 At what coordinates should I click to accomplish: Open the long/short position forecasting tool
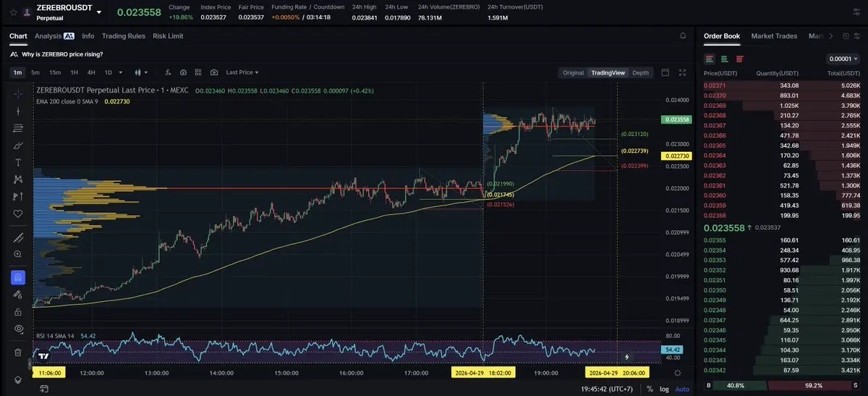pyautogui.click(x=18, y=197)
